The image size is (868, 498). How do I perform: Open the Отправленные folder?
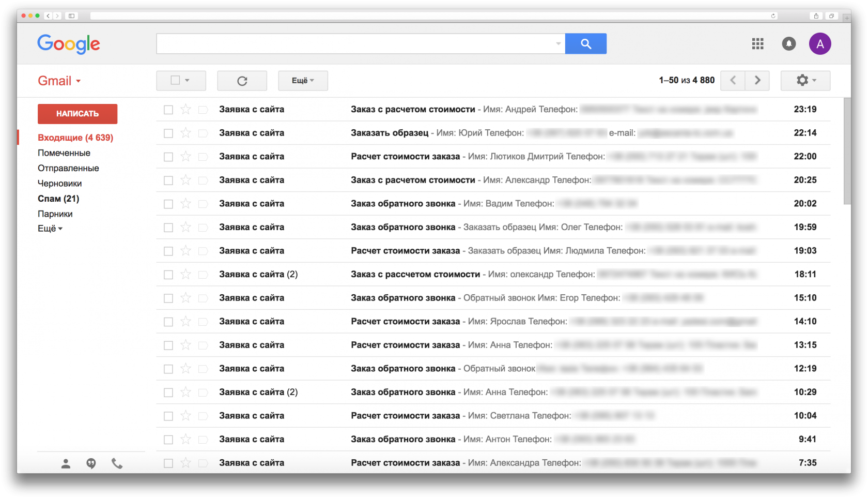[68, 168]
